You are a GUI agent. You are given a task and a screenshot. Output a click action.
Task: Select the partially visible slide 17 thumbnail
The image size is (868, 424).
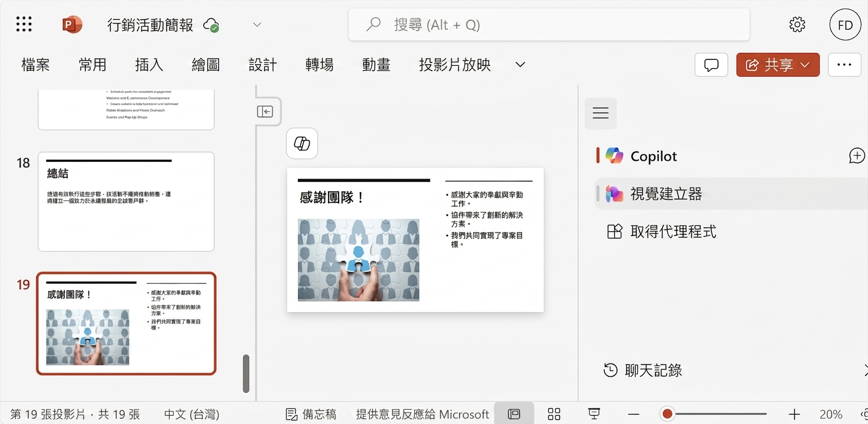click(126, 109)
